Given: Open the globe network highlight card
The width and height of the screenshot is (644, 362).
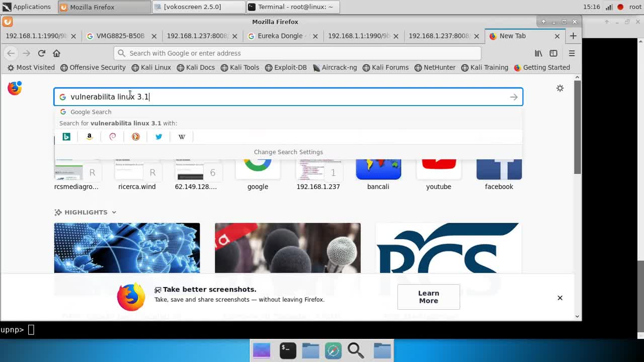Looking at the screenshot, I should click(127, 248).
